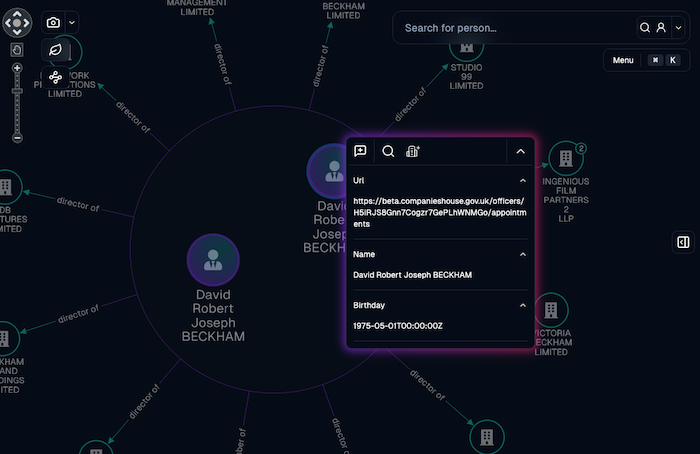Add a comment via popup note icon
Viewport: 700px width, 454px height.
tap(360, 151)
